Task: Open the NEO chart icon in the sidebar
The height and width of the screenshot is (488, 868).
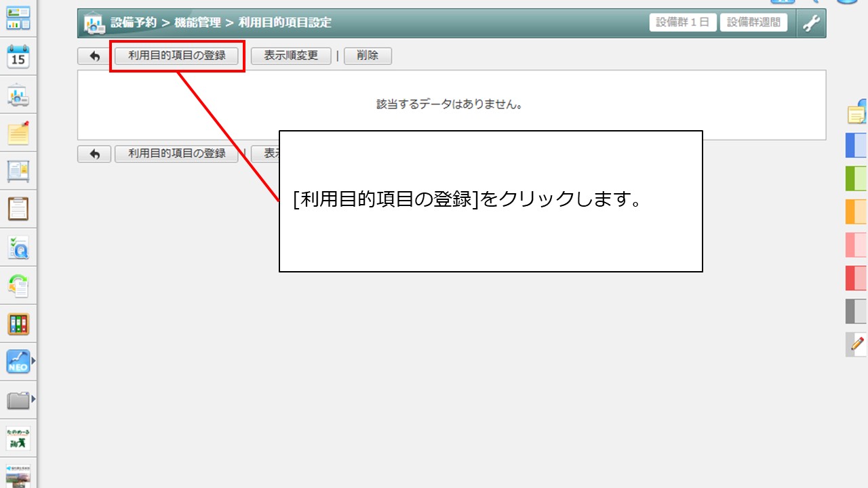Action: [18, 362]
